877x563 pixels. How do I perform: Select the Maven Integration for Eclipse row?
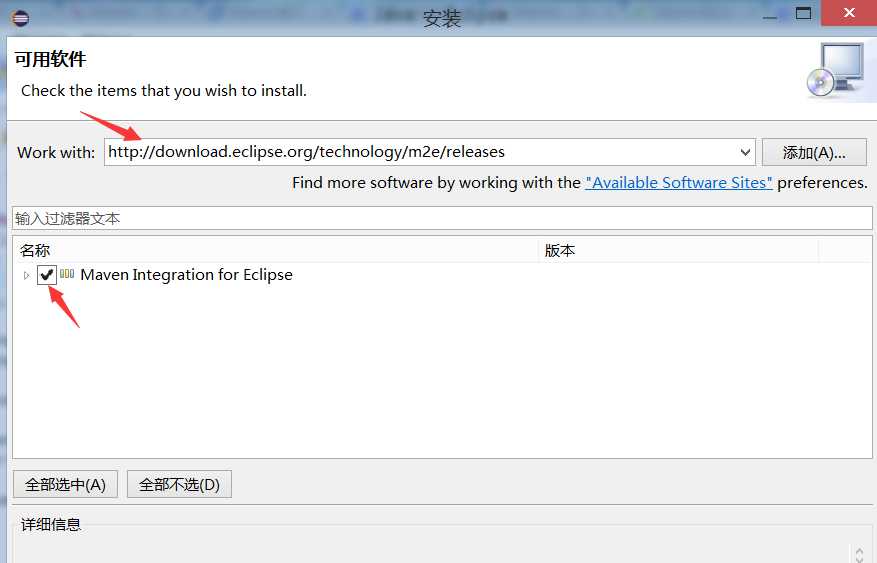coord(442,275)
